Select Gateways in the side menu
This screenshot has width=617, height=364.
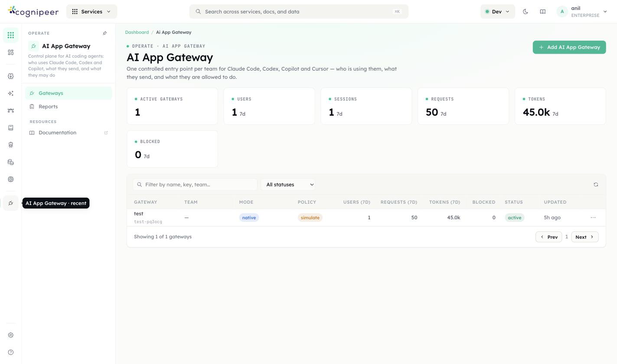pyautogui.click(x=69, y=93)
